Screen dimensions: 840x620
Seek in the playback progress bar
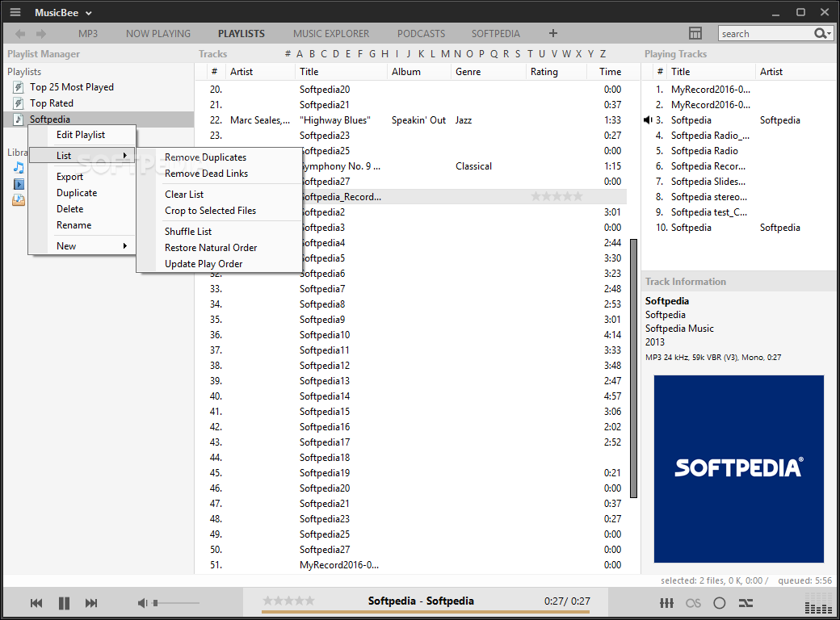[426, 611]
